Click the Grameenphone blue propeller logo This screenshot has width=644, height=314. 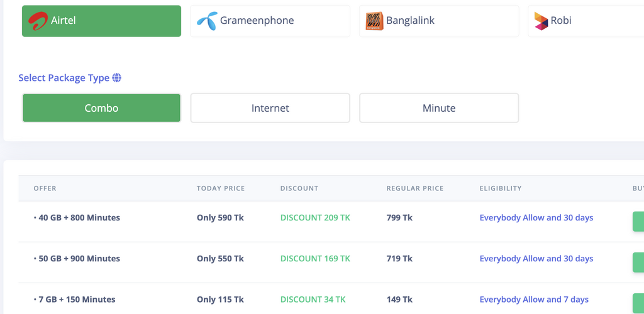tap(207, 21)
